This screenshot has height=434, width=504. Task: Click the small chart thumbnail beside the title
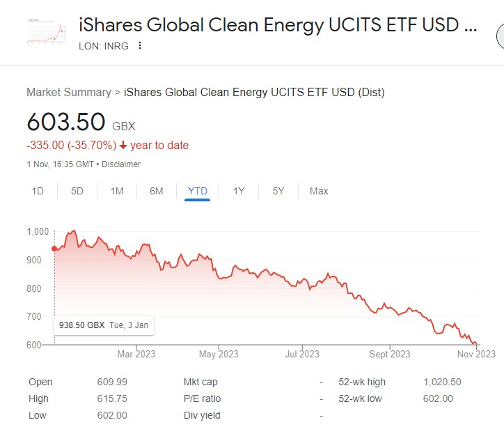click(x=47, y=32)
